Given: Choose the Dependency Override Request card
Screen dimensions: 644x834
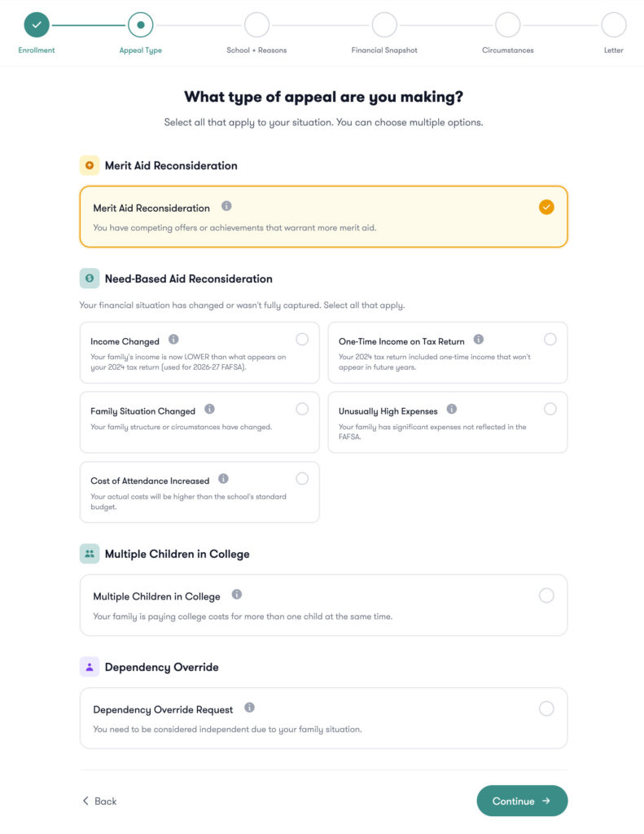Looking at the screenshot, I should (323, 718).
